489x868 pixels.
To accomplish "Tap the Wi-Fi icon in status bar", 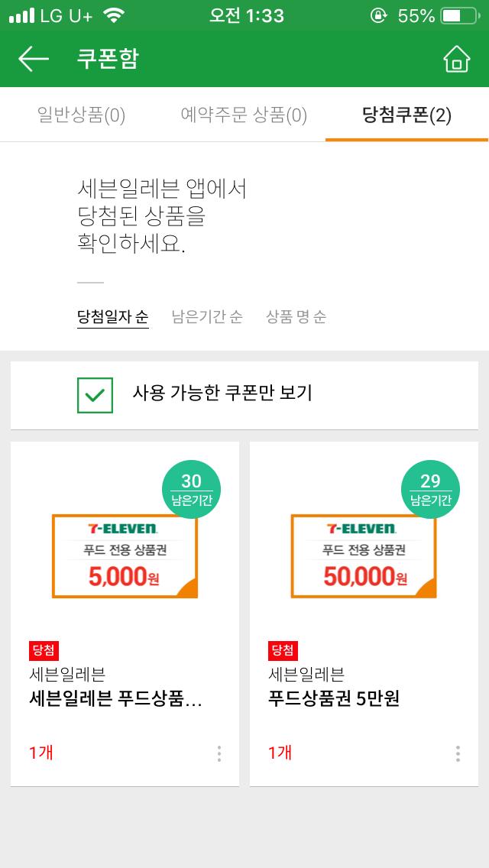I will coord(114,15).
